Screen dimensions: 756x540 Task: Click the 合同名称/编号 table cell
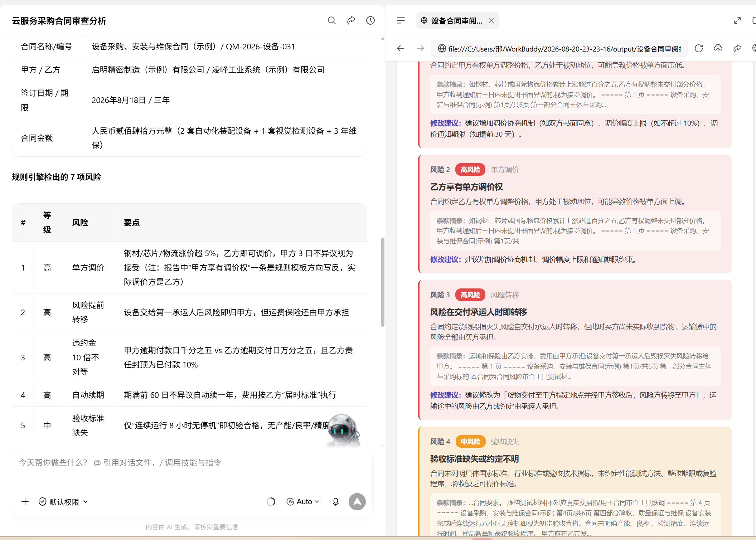pos(47,47)
